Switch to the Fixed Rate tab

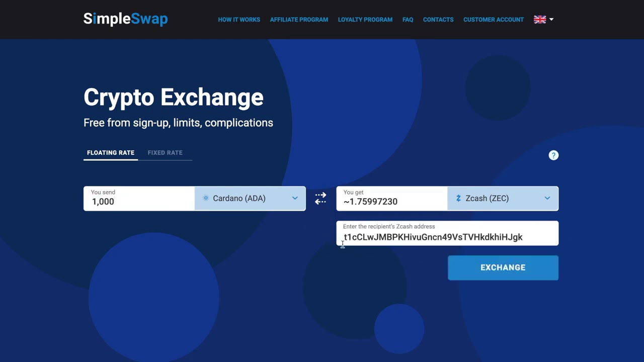click(165, 153)
